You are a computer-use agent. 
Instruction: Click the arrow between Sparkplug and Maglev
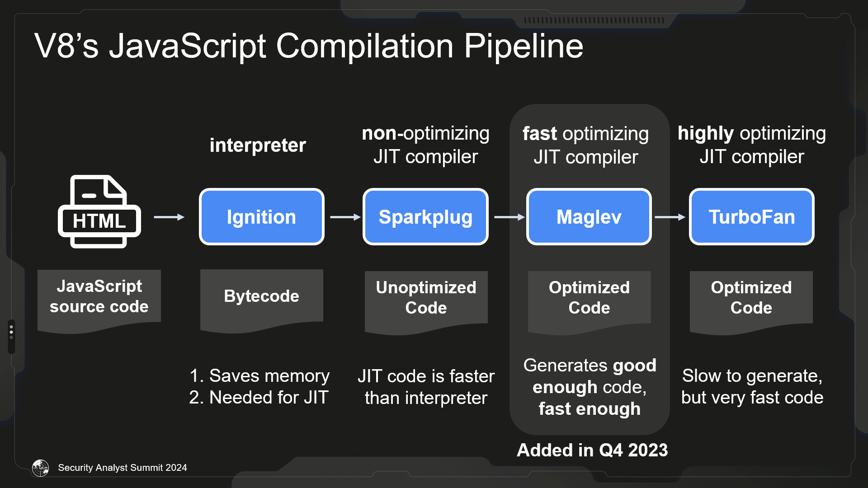pyautogui.click(x=509, y=217)
